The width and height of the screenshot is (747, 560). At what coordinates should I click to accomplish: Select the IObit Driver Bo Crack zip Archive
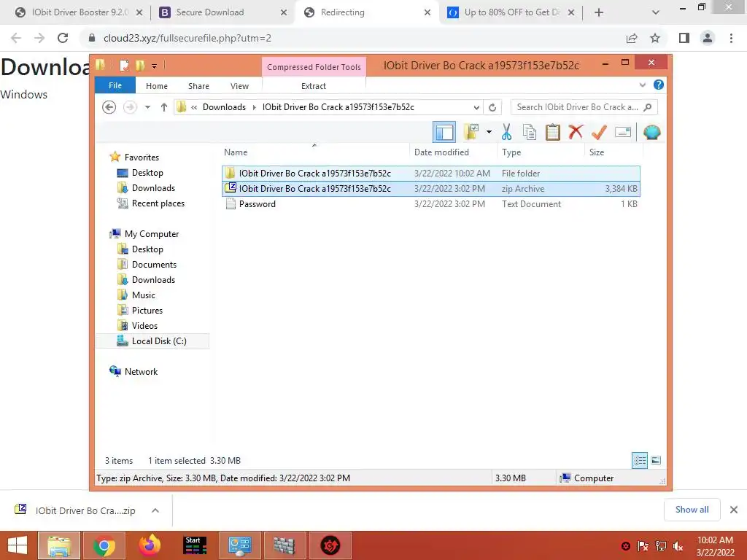tap(430, 189)
